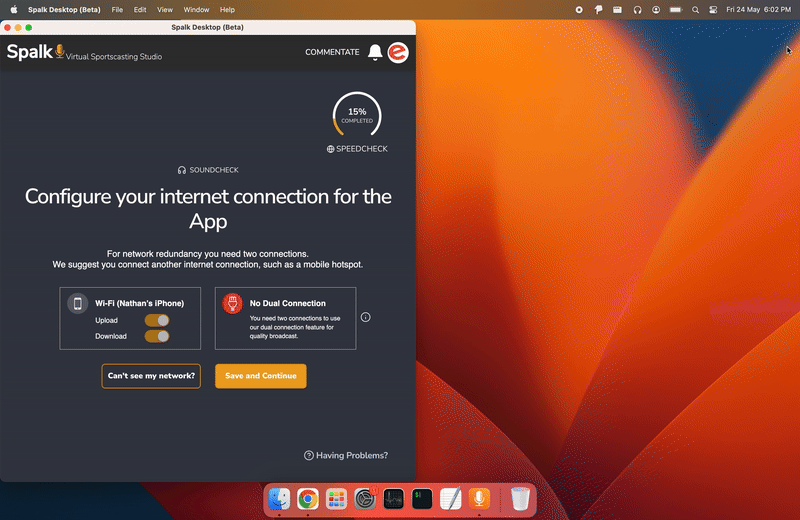The height and width of the screenshot is (520, 800).
Task: Click the red ethernet No Dual Connection icon
Action: [x=233, y=304]
